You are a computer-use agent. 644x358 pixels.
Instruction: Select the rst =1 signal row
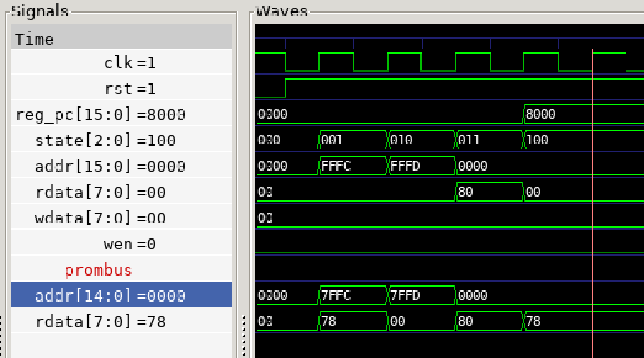(121, 89)
